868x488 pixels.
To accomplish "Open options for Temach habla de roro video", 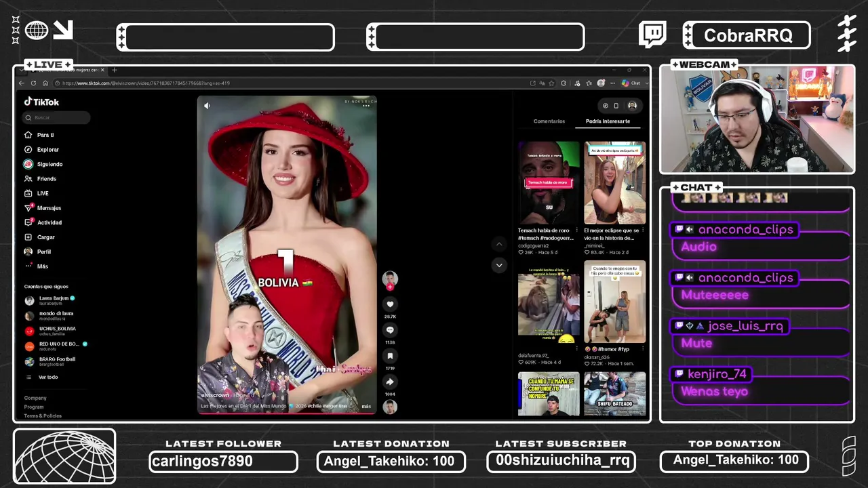I will pos(576,230).
